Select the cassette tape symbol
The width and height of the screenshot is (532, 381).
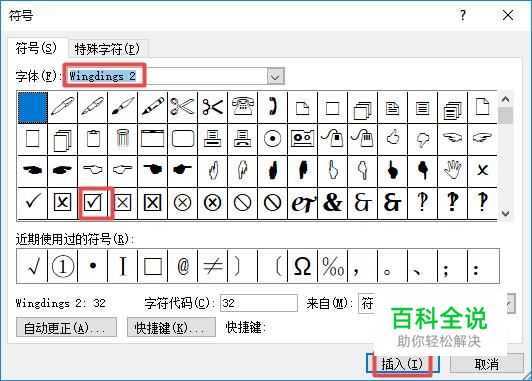coord(302,139)
